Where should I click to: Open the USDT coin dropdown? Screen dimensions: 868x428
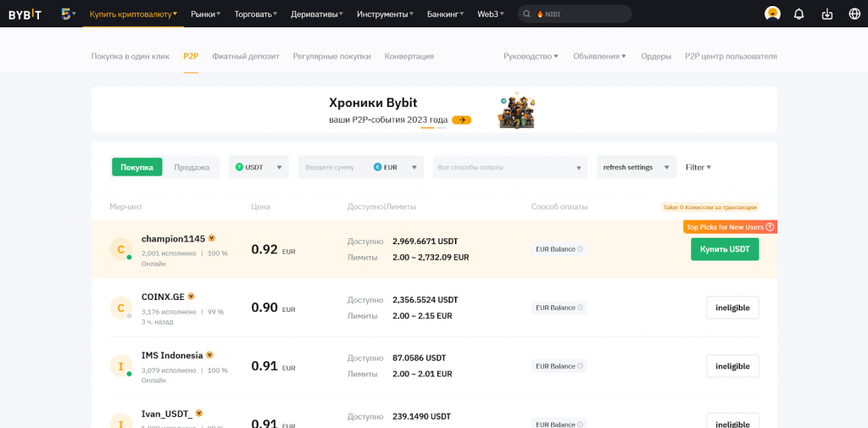click(259, 167)
